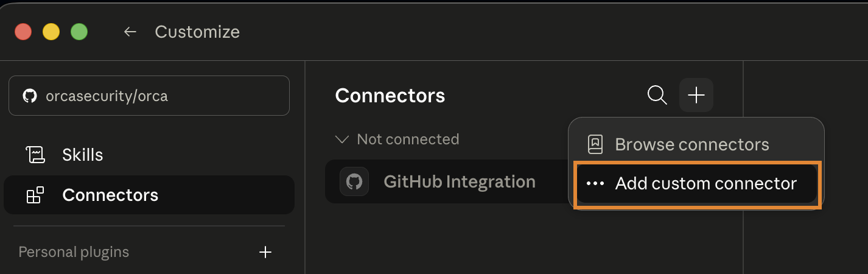868x274 pixels.
Task: Open the orcasecurity/orca repository selector
Action: pyautogui.click(x=149, y=96)
